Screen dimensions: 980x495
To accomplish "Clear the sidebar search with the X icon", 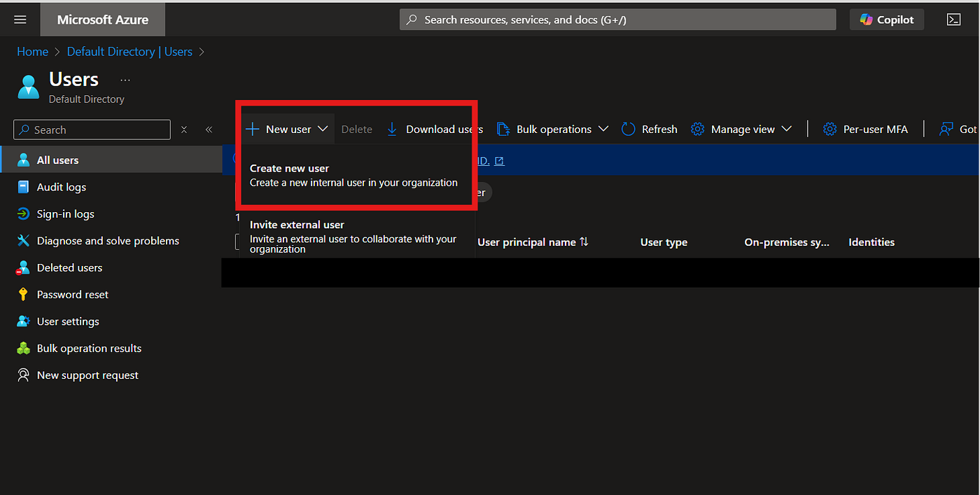I will 184,130.
